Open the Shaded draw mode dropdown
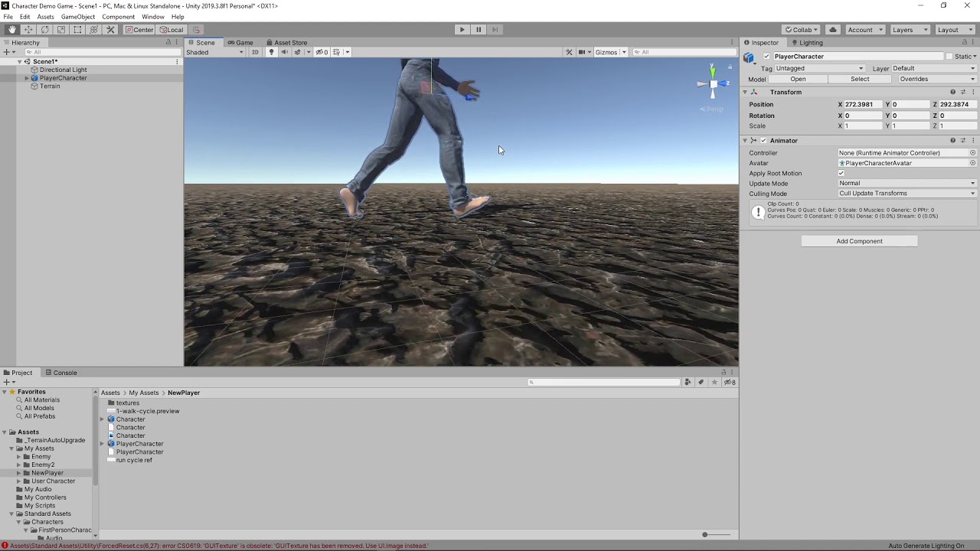 (x=215, y=52)
